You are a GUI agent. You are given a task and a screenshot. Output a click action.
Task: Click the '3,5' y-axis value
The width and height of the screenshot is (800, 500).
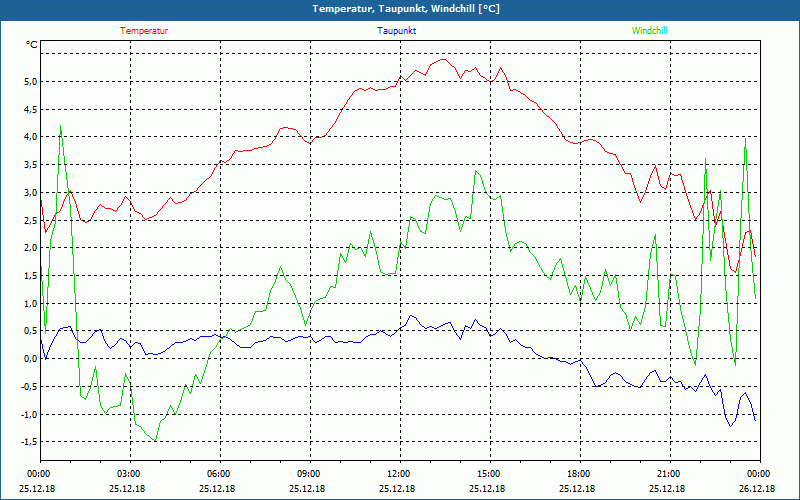click(x=31, y=165)
